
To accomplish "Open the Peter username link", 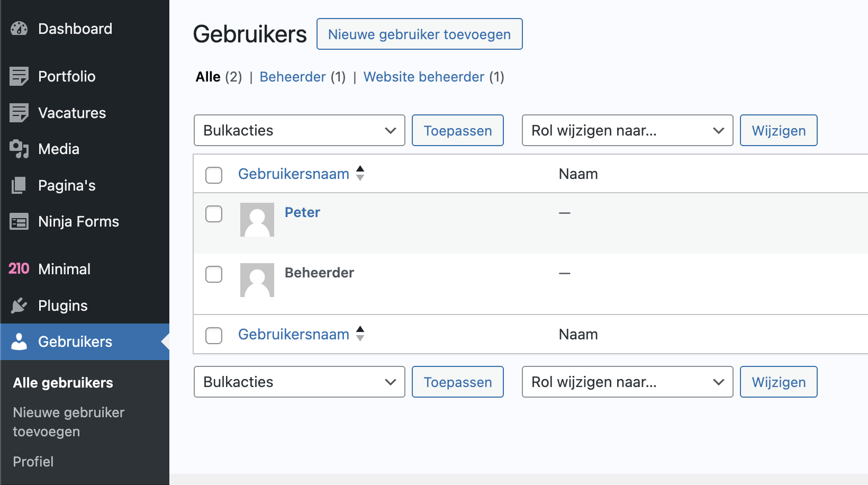I will [x=302, y=212].
